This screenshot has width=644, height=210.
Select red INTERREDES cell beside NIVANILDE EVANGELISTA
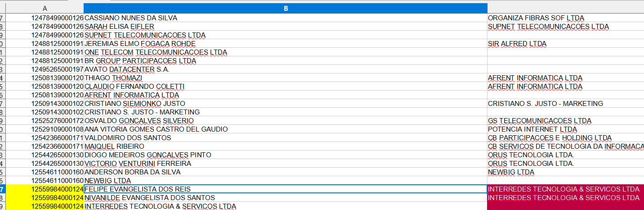pos(566,198)
